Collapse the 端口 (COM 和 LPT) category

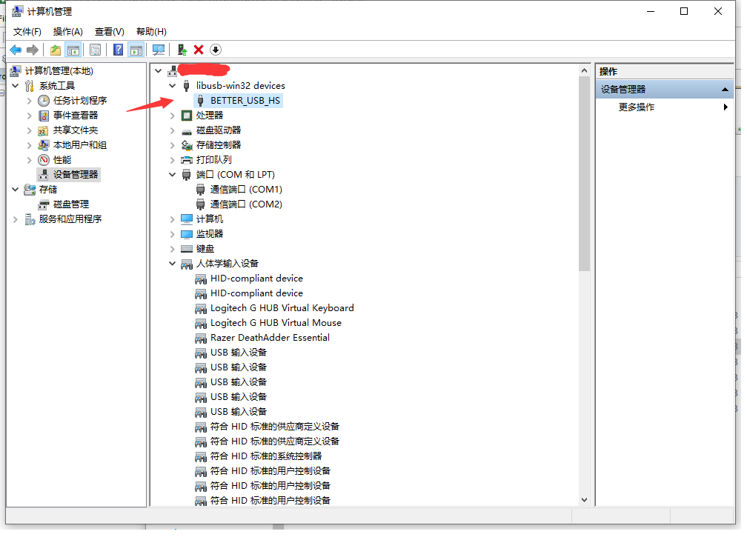173,175
